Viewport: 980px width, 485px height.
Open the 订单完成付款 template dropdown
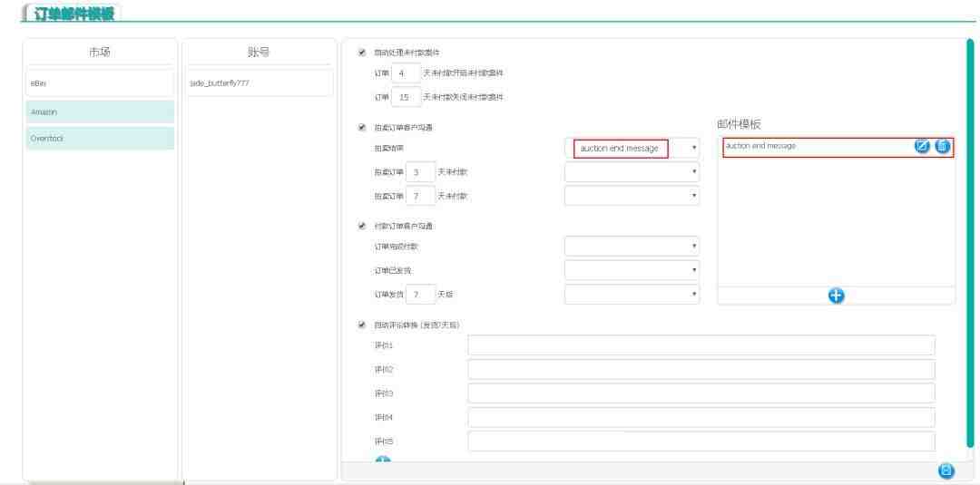click(632, 247)
